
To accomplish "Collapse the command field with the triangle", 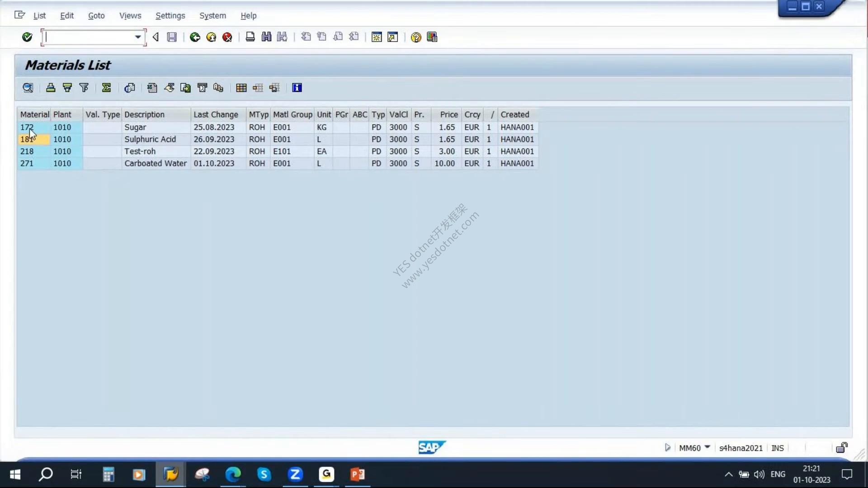I will point(156,37).
